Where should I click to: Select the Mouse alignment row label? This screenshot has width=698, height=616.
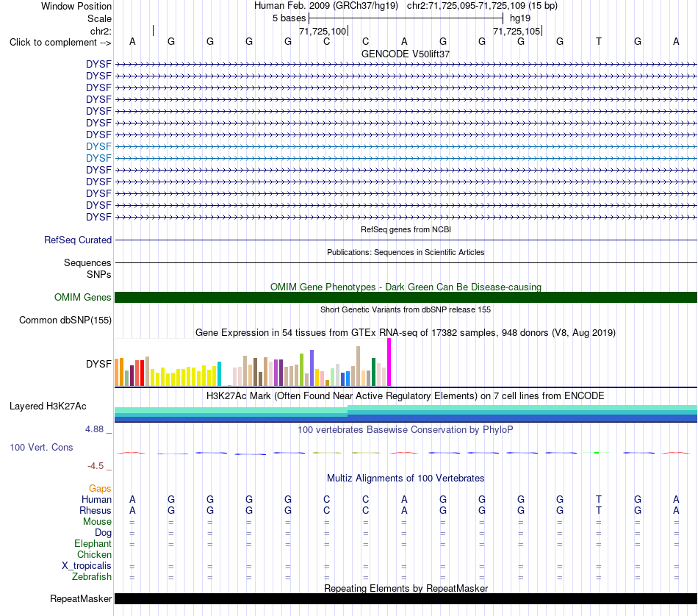pyautogui.click(x=97, y=522)
